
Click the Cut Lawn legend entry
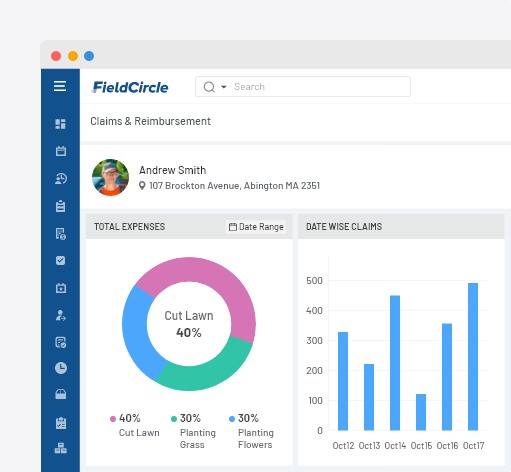[x=135, y=425]
